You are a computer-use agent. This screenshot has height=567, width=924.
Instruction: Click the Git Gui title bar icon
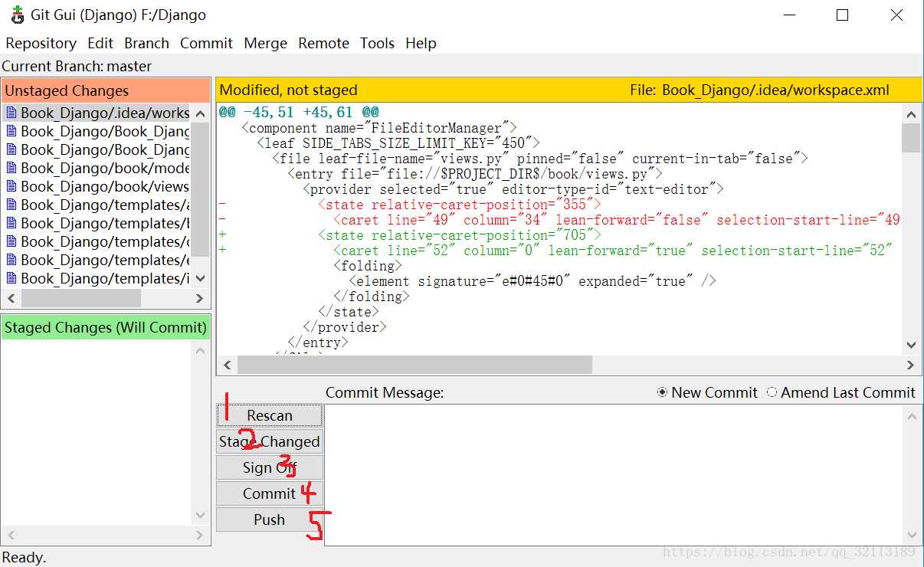click(18, 15)
